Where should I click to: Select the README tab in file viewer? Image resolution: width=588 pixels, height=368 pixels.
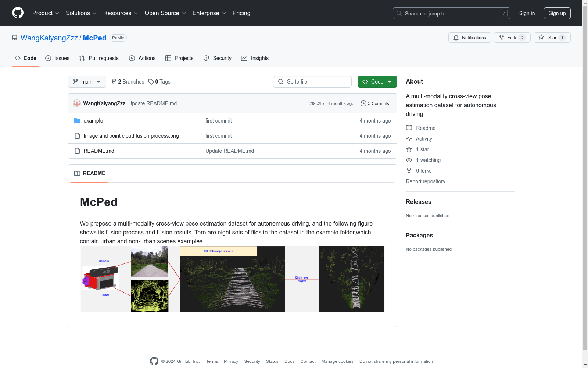pos(90,173)
